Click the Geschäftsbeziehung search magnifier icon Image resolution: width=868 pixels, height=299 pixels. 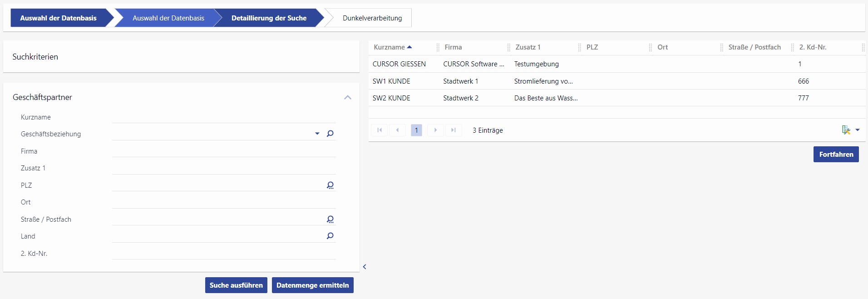(x=330, y=134)
